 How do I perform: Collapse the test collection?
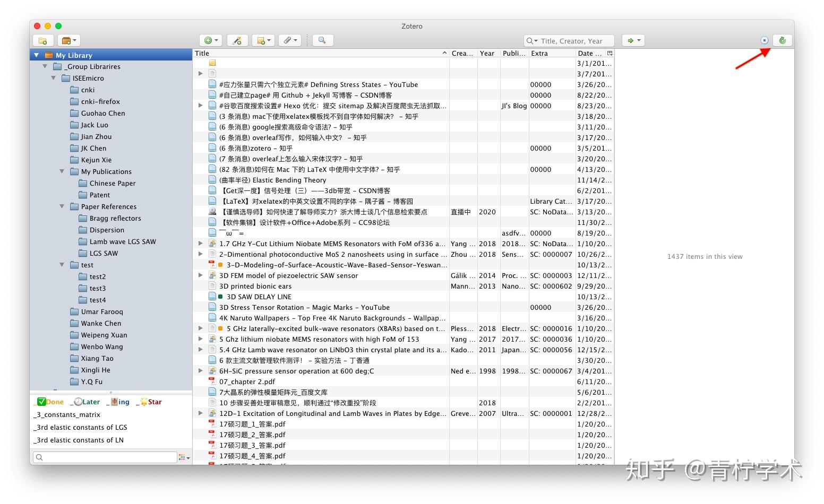click(62, 265)
